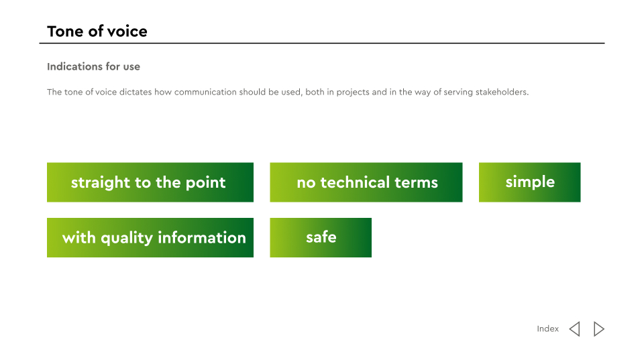The height and width of the screenshot is (362, 644).
Task: Click the word 'straight' in first banner
Action: click(101, 183)
